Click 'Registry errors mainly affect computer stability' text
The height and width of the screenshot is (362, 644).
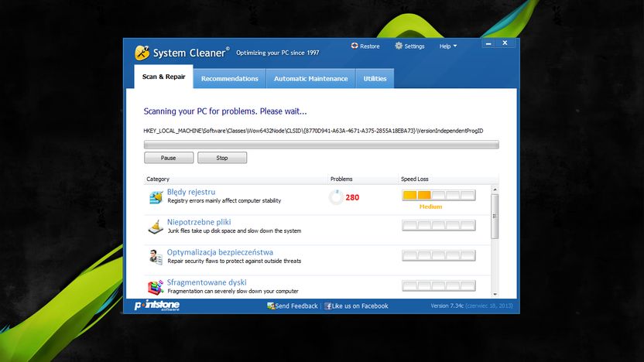224,200
